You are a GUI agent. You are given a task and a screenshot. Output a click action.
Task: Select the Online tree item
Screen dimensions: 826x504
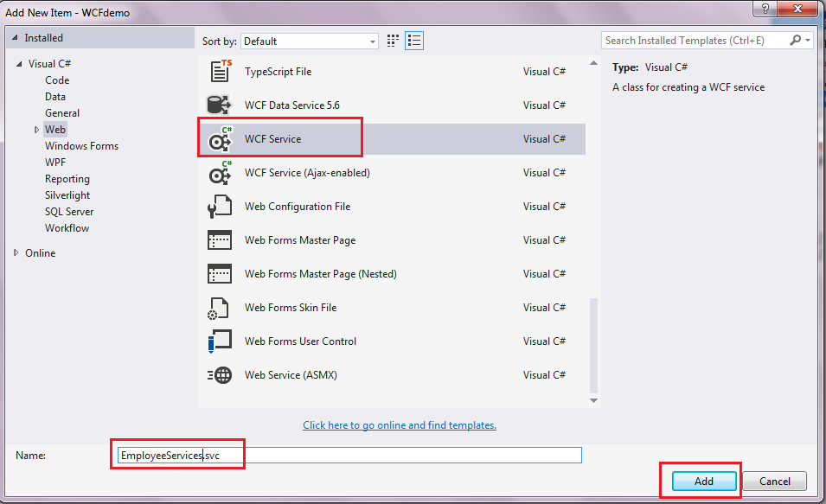40,252
